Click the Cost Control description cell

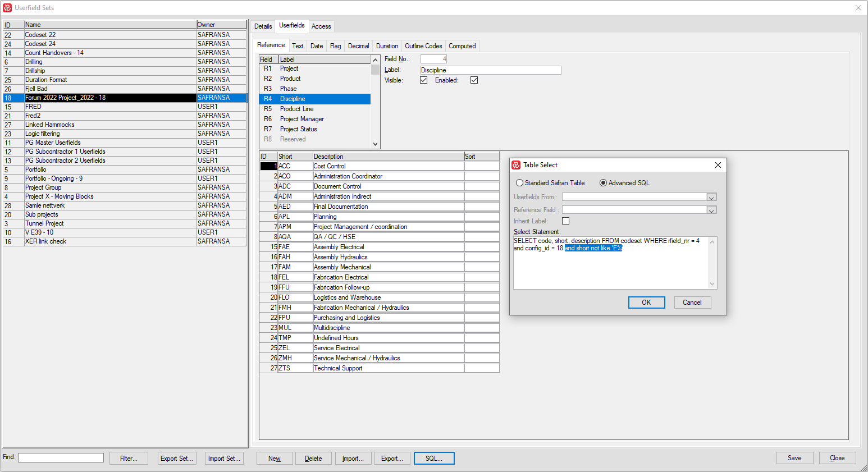pos(388,166)
